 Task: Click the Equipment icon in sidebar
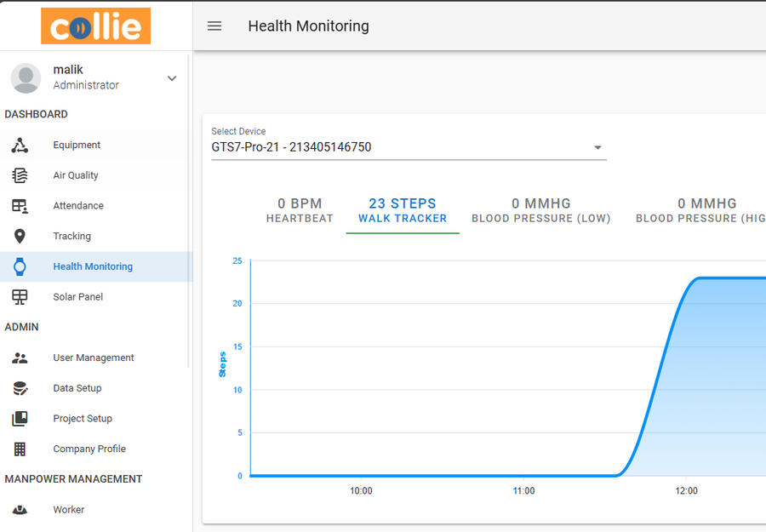20,146
